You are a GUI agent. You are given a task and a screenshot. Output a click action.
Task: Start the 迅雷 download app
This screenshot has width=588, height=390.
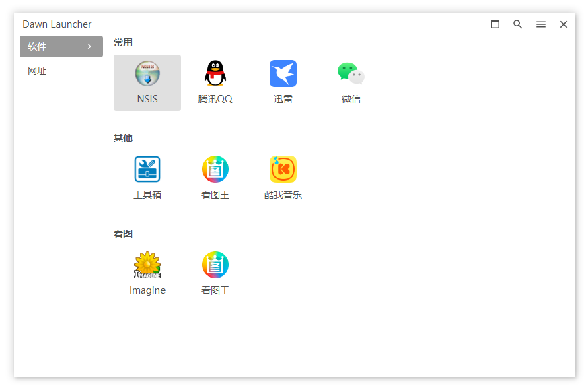point(283,74)
